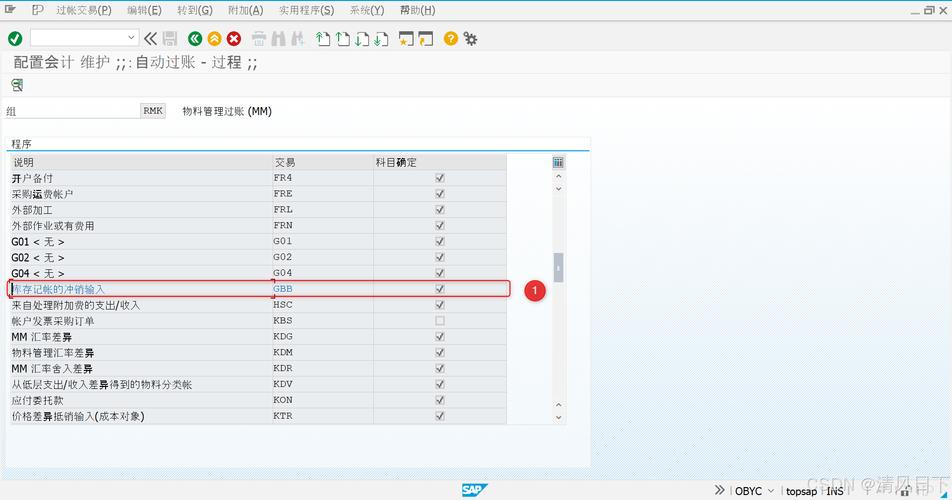This screenshot has height=500, width=952.
Task: Open the table settings grid icon
Action: (x=558, y=162)
